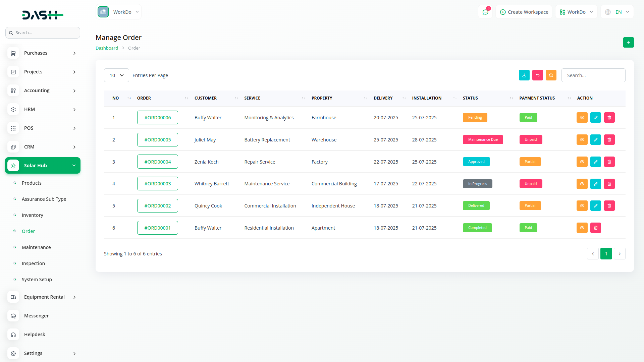Click the Maintenance Due status badge
Viewport: 644px width, 362px height.
[483, 140]
